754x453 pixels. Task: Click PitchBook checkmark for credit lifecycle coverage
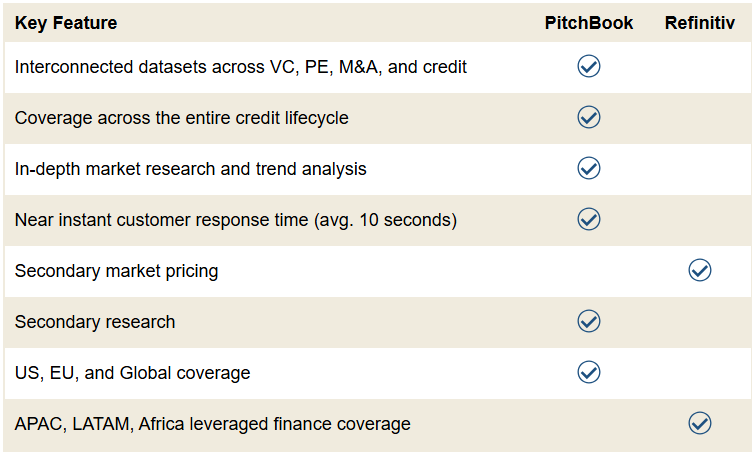pyautogui.click(x=589, y=117)
